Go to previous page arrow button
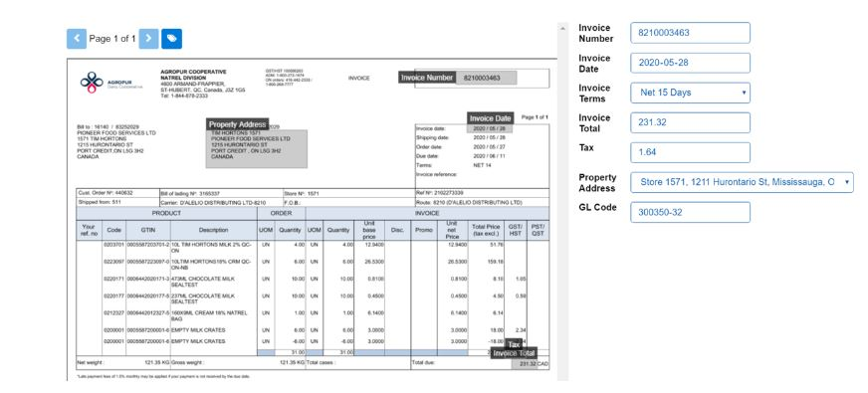 click(77, 39)
